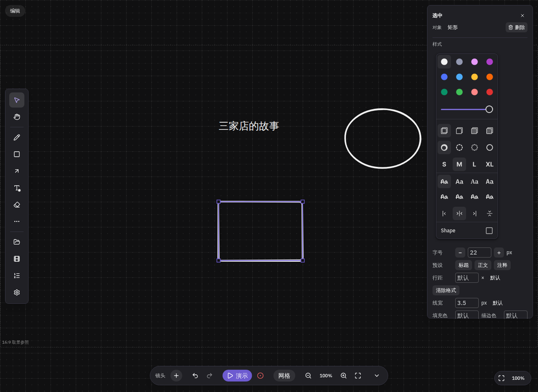Choose the dashed stroke style
This screenshot has height=392, width=538.
459,147
